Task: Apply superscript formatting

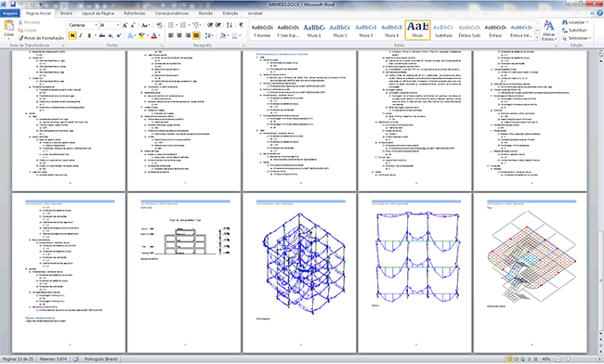Action: (119, 35)
